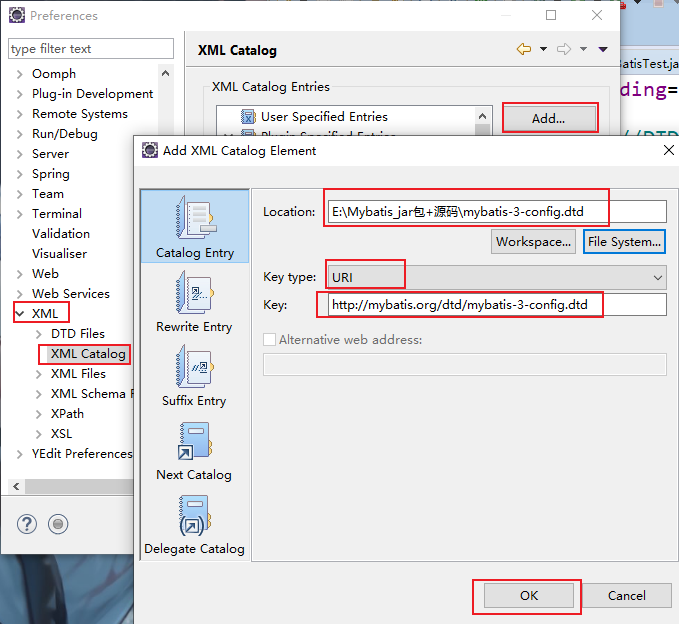Select User Specified Entries row
Screen dimensions: 679x624
[x=324, y=116]
